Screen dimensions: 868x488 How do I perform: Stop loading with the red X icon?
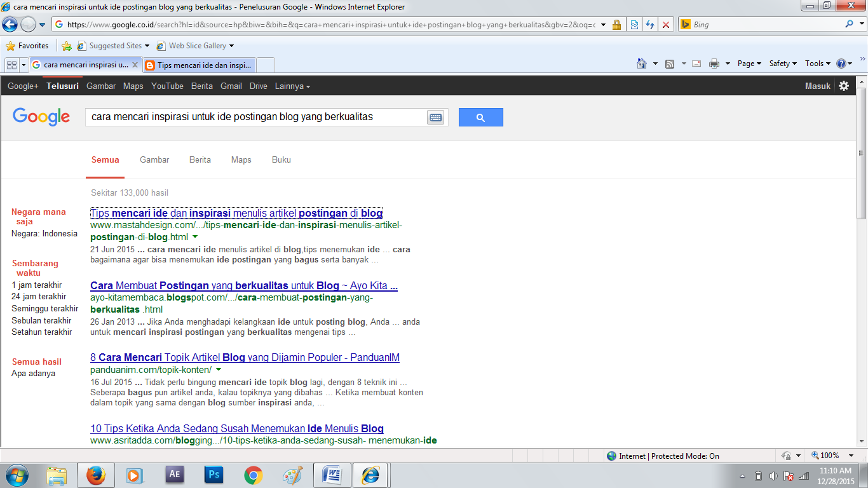[666, 25]
